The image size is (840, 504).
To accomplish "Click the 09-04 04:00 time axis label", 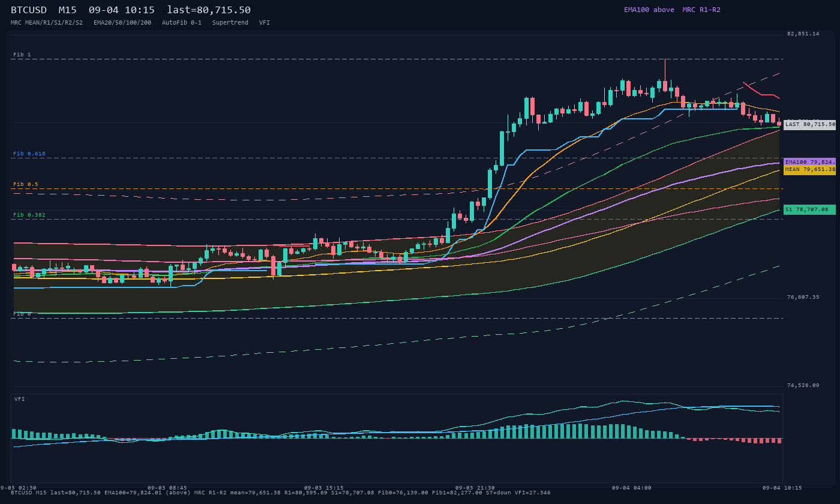I will point(632,488).
